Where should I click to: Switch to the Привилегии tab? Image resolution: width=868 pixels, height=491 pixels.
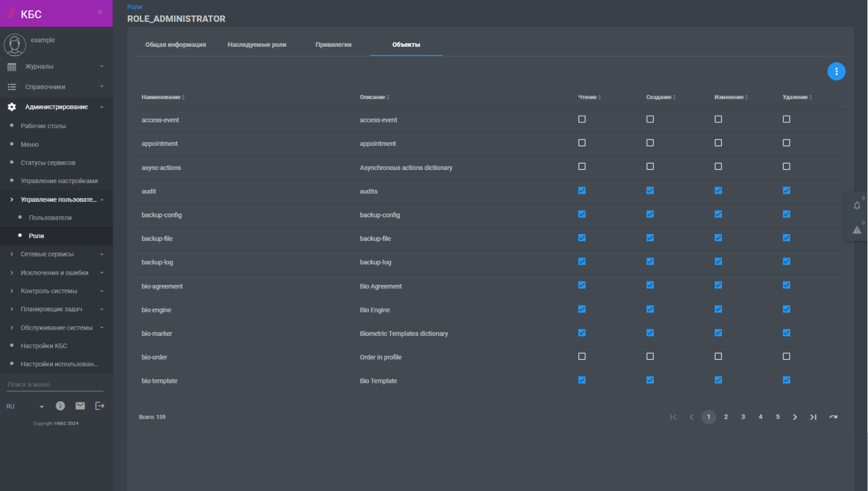tap(333, 45)
